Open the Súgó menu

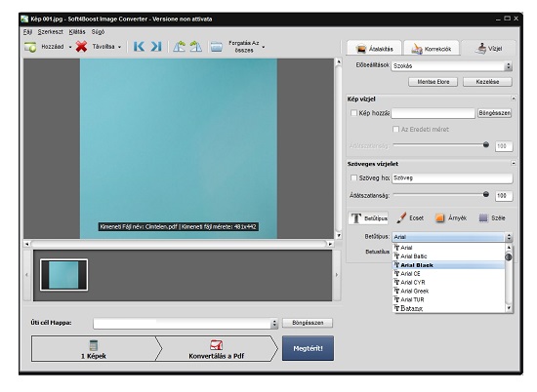point(98,32)
